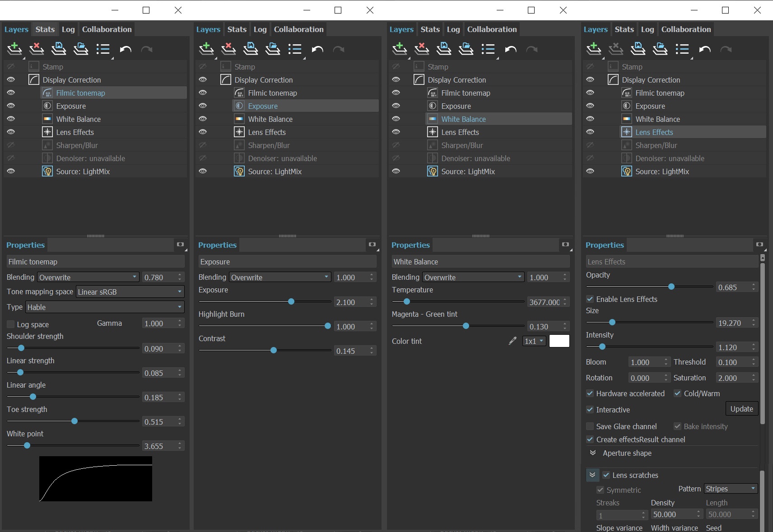Click delete layer icon in Exposure panel
The width and height of the screenshot is (773, 532).
(228, 48)
